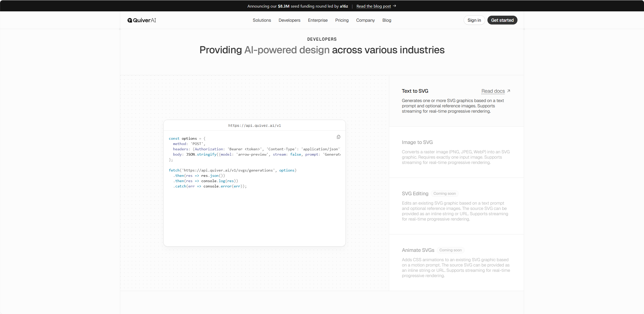Select the SVG Editing section
Viewport: 644px width, 314px height.
(456, 206)
